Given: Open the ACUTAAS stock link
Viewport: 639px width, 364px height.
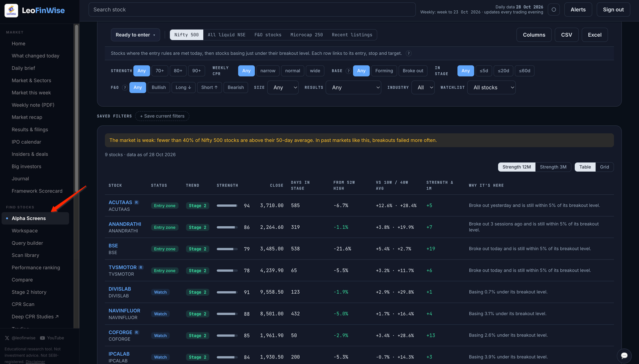Looking at the screenshot, I should click(x=120, y=202).
